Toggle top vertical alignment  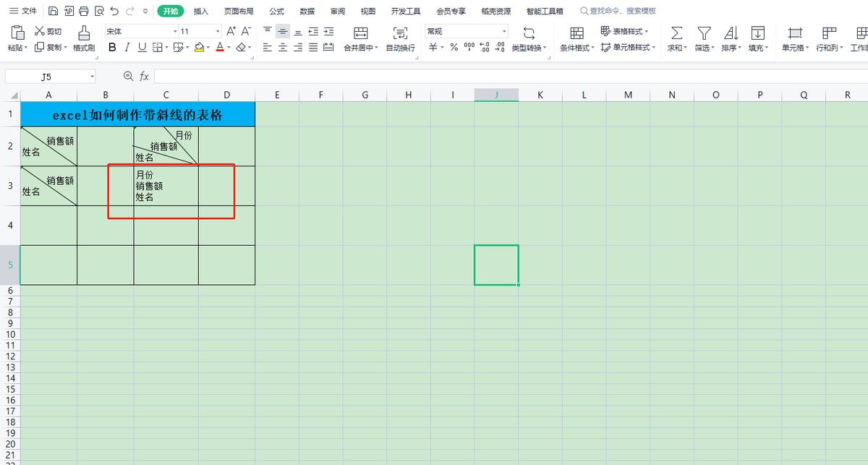point(268,31)
